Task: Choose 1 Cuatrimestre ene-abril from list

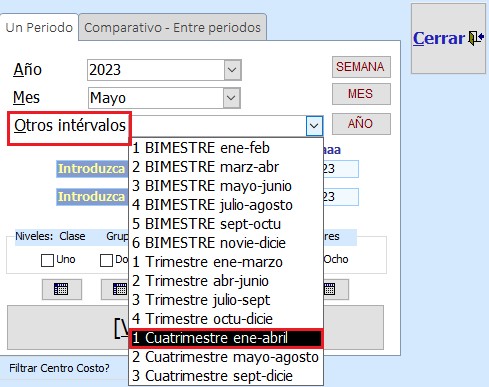Action: click(226, 338)
